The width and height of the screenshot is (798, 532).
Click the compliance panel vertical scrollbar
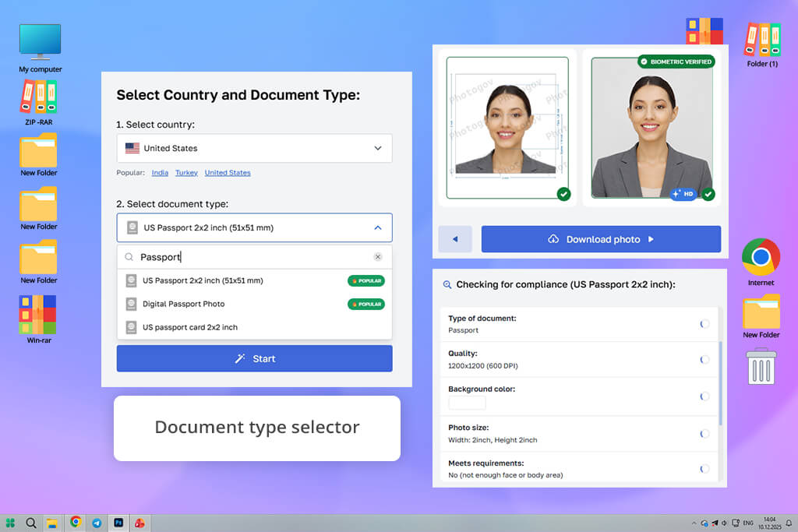720,383
